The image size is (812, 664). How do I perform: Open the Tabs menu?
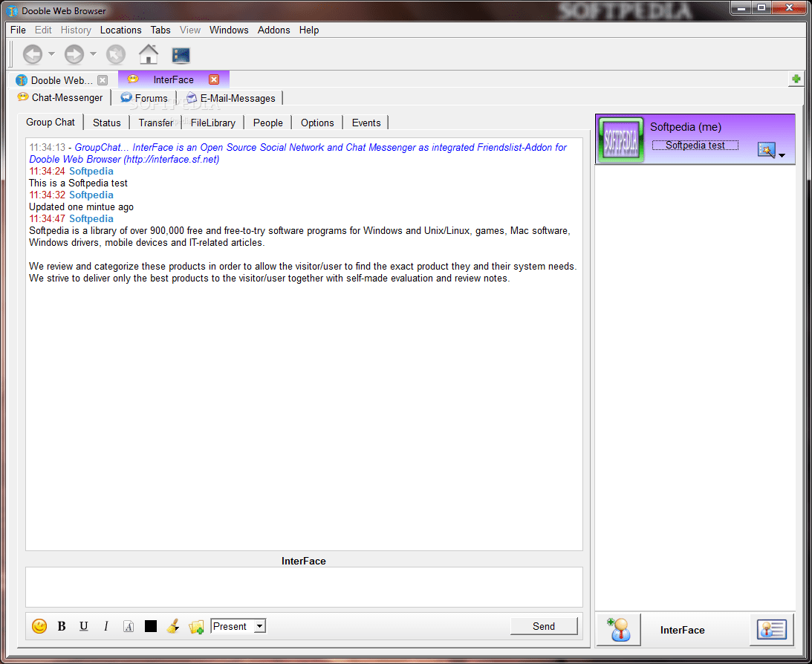tap(160, 30)
